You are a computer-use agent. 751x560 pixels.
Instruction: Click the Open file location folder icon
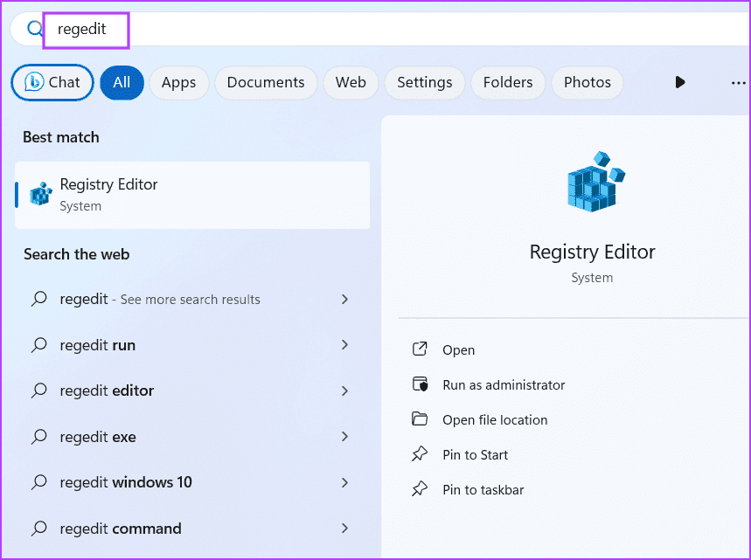coord(420,418)
